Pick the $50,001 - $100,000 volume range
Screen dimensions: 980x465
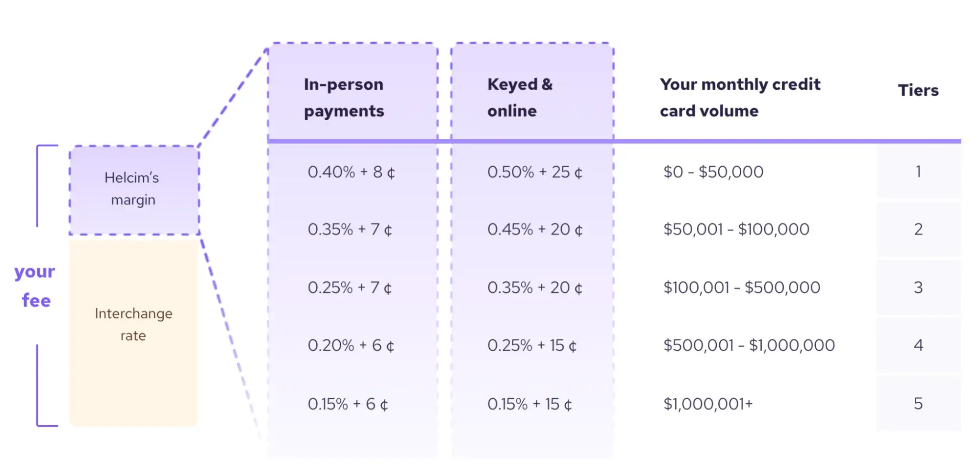pyautogui.click(x=736, y=230)
